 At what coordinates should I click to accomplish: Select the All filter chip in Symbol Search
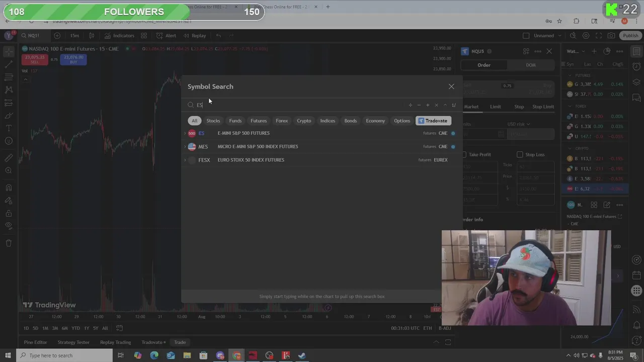point(194,121)
